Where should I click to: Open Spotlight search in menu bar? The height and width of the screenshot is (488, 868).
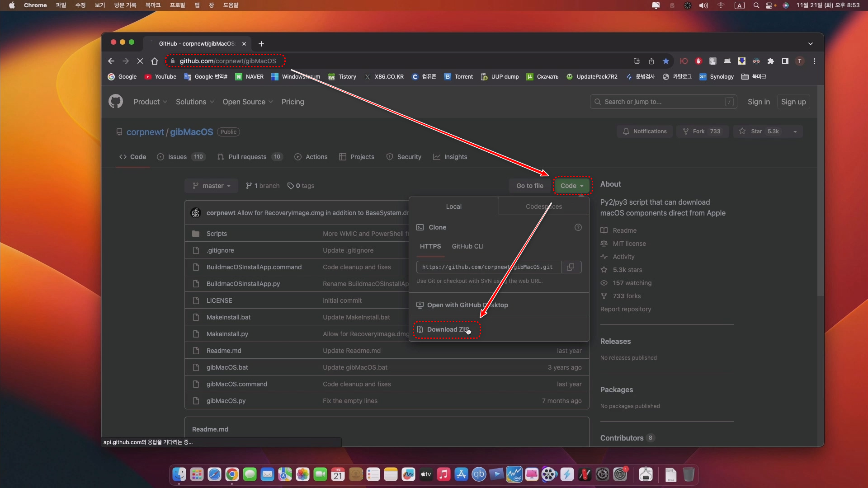pyautogui.click(x=756, y=5)
